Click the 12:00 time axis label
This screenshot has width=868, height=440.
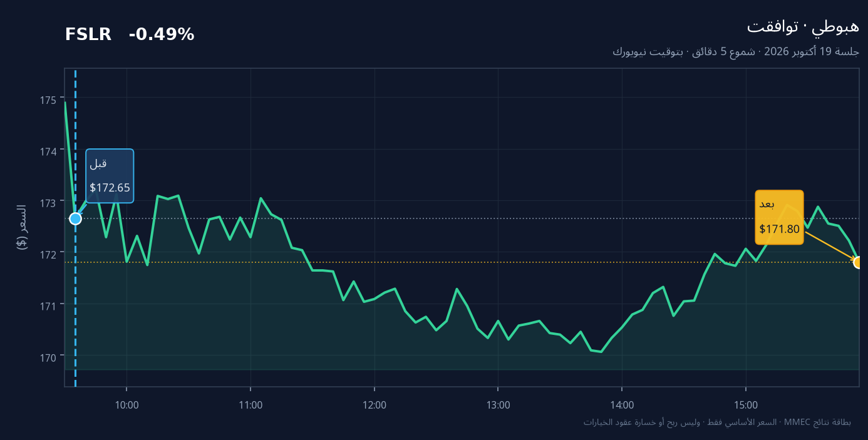click(374, 405)
